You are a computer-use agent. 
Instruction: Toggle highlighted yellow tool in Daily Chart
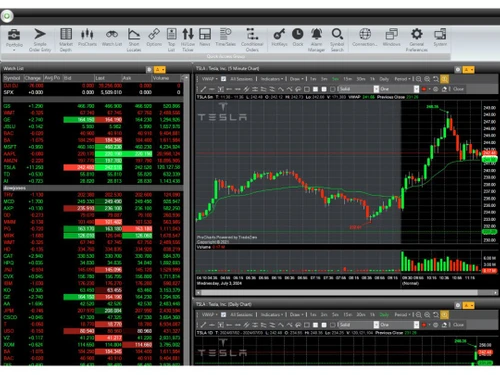pyautogui.click(x=444, y=315)
